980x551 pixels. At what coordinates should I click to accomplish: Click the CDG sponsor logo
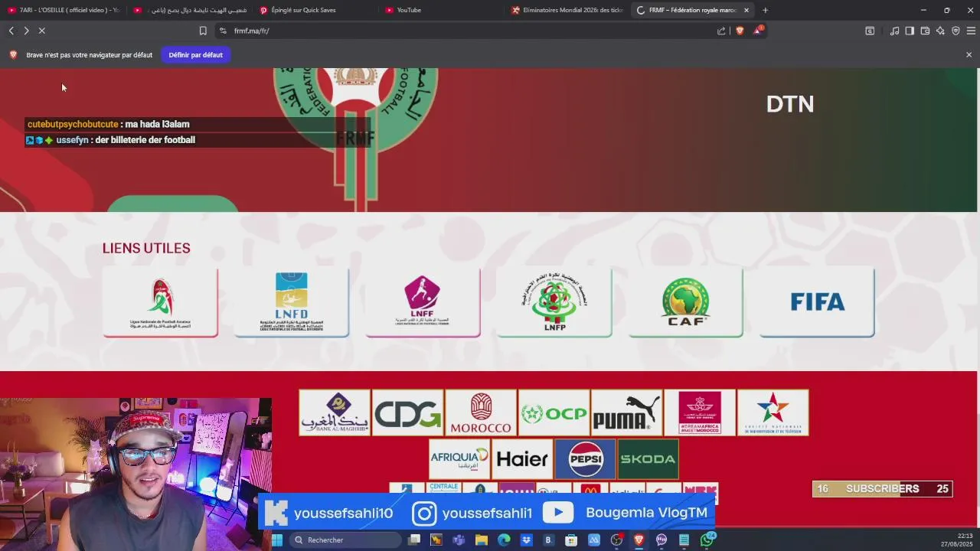(x=407, y=412)
